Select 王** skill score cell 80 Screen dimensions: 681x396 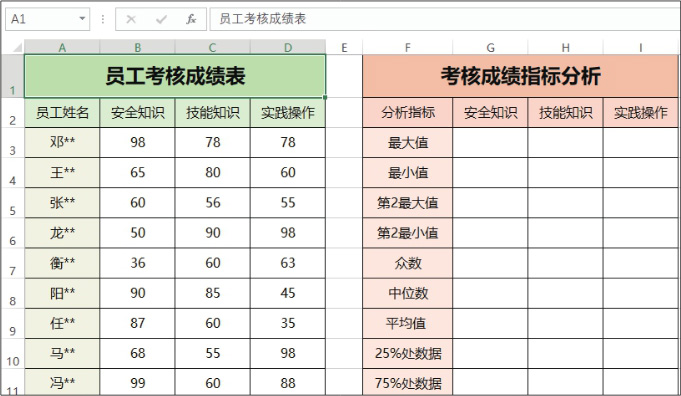point(212,173)
